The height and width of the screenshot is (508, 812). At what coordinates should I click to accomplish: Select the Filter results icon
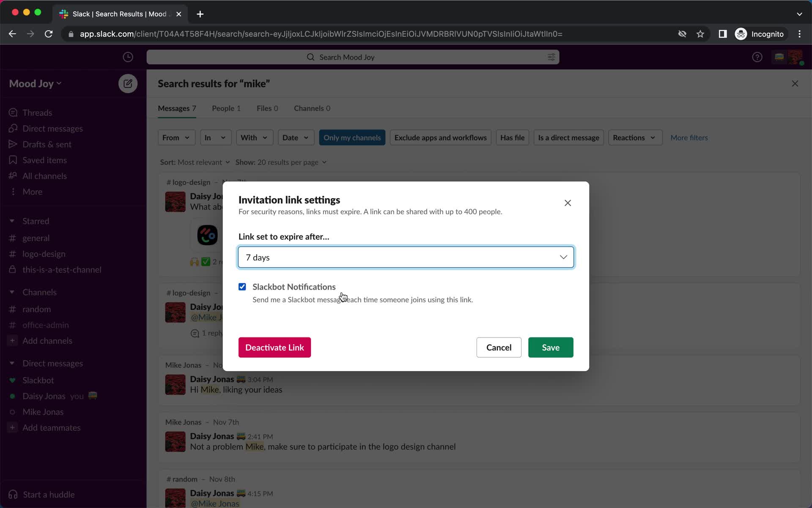click(x=551, y=57)
